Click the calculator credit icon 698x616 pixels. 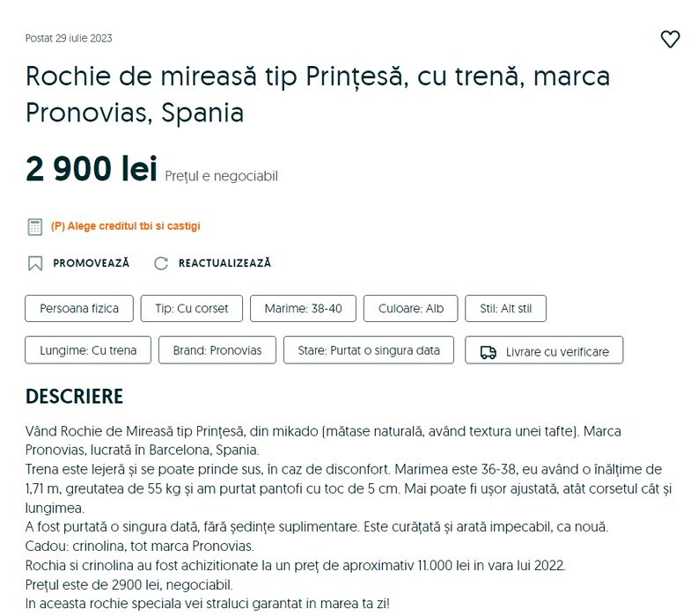35,226
